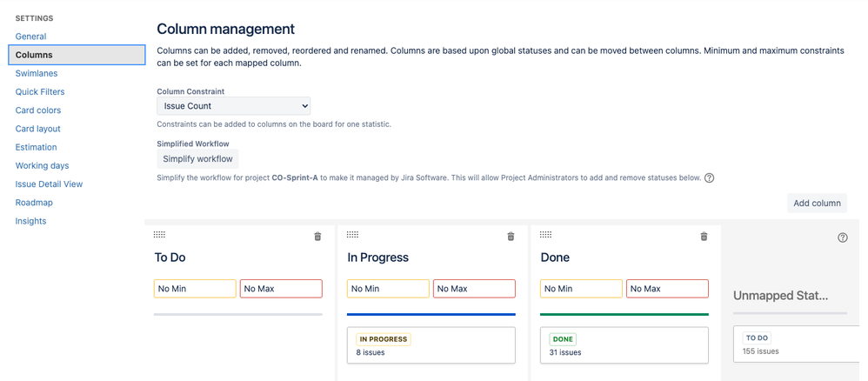Select the DONE status card with 31 issues
Image resolution: width=868 pixels, height=381 pixels.
(624, 345)
